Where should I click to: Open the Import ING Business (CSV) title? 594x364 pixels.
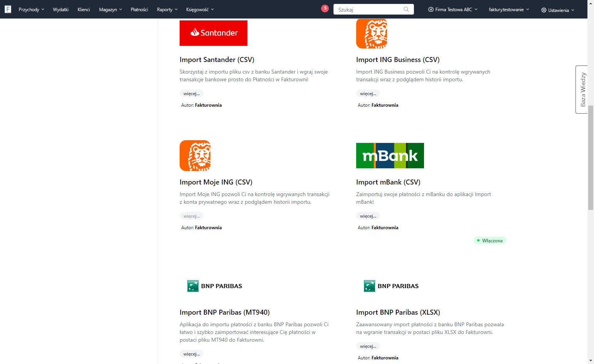(398, 60)
